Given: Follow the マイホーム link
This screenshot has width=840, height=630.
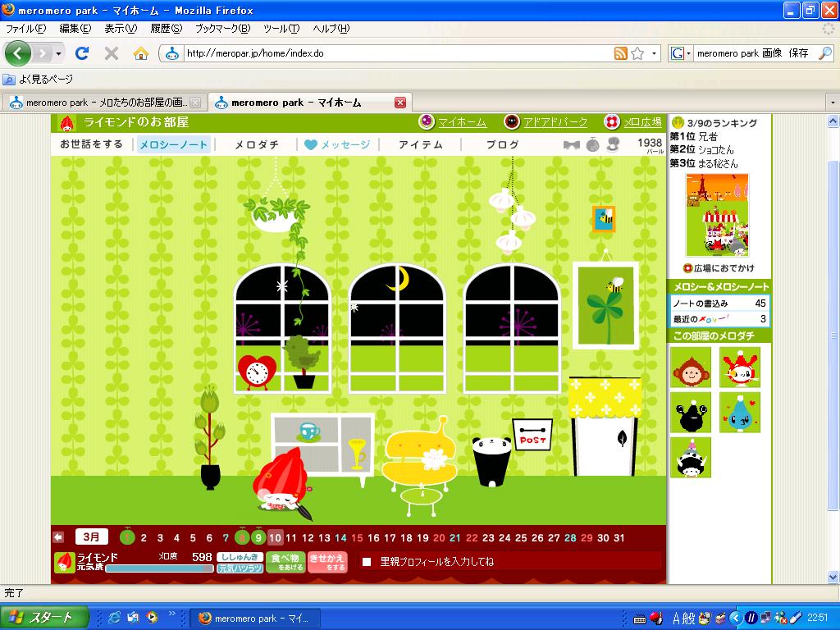Looking at the screenshot, I should pyautogui.click(x=462, y=123).
